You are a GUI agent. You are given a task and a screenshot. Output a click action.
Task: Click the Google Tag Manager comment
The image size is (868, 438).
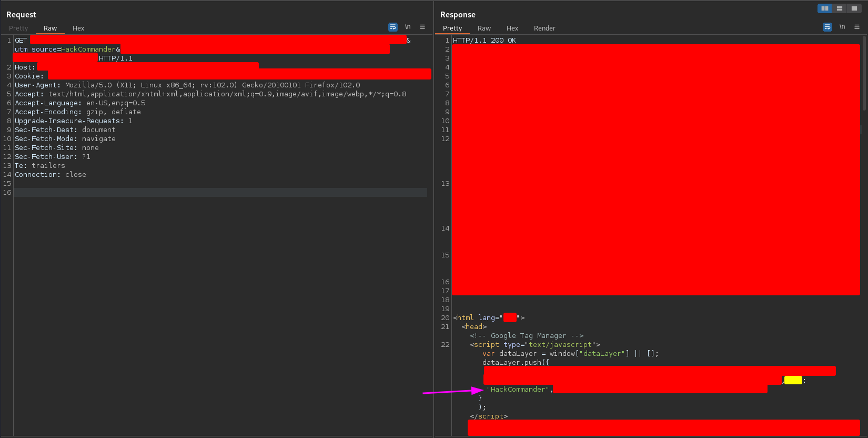527,336
